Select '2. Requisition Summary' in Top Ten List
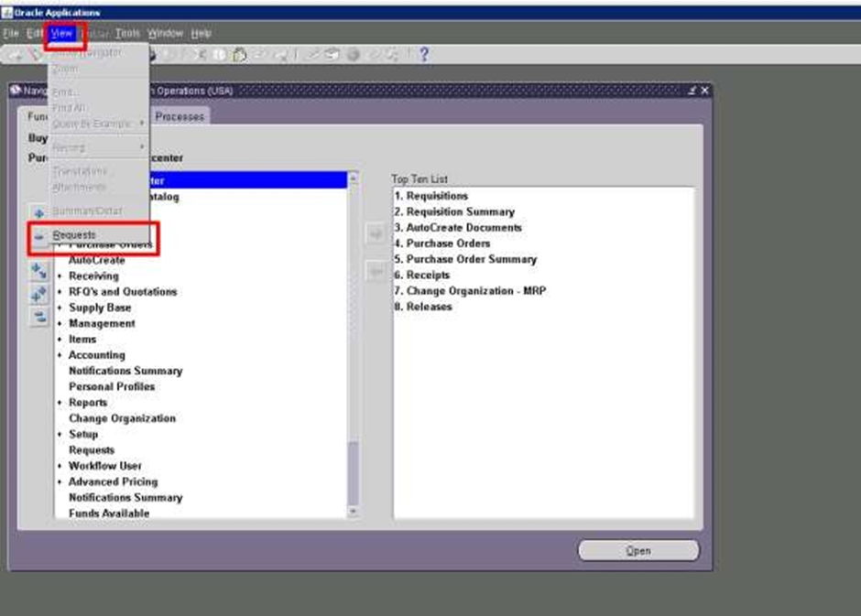The width and height of the screenshot is (861, 616). point(454,211)
